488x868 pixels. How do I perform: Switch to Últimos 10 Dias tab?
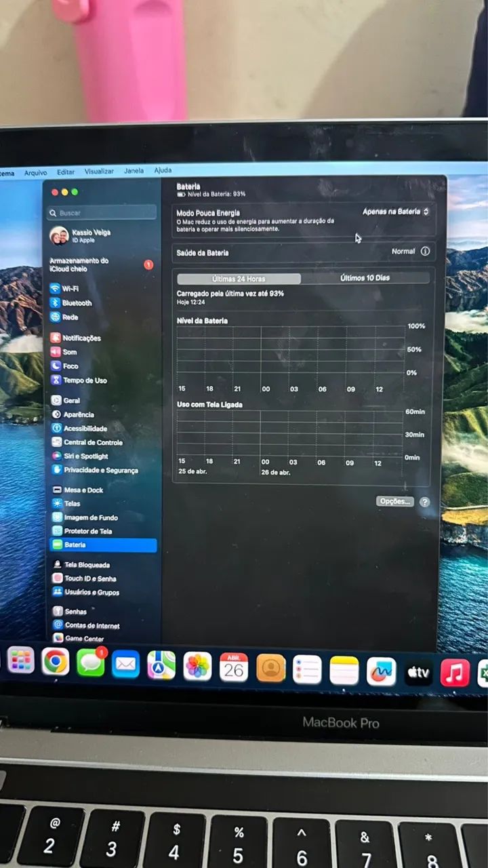(365, 278)
